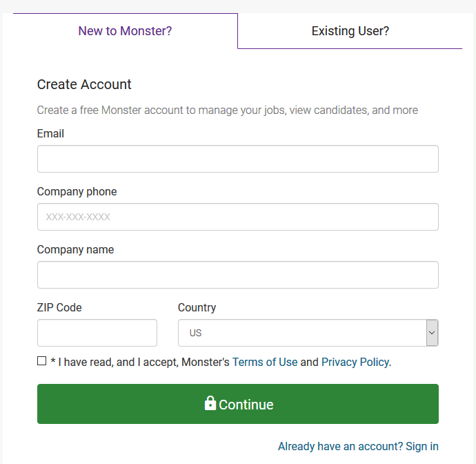Select the New to Monster? tab

click(x=125, y=31)
